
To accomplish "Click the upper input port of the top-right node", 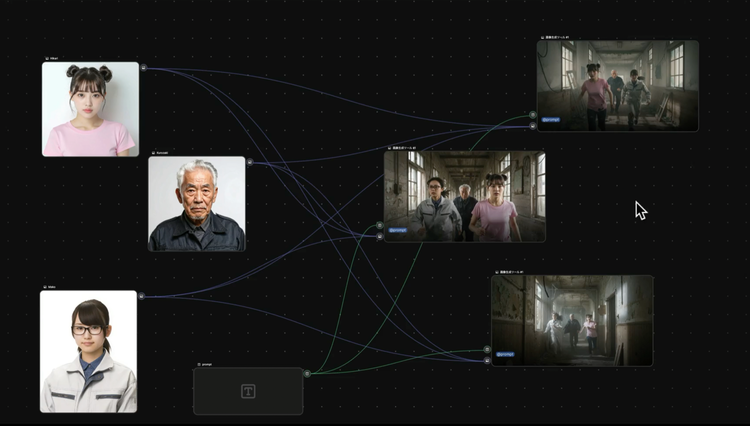I will (x=533, y=116).
